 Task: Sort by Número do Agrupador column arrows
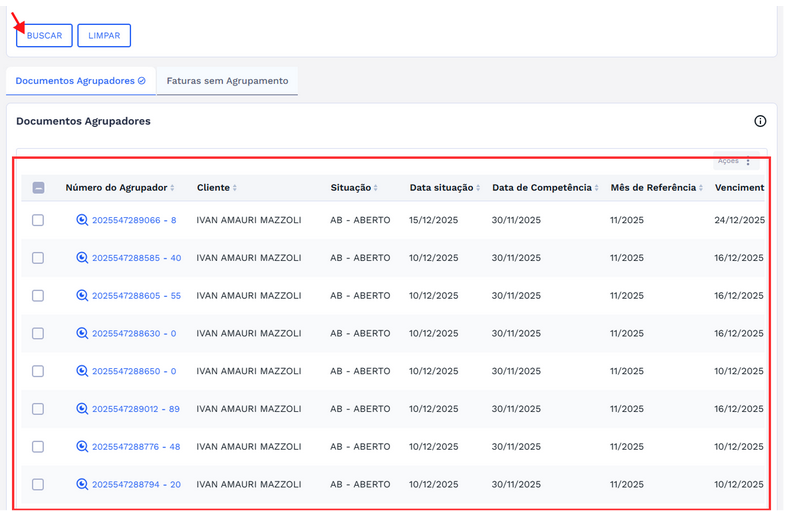[x=172, y=188]
